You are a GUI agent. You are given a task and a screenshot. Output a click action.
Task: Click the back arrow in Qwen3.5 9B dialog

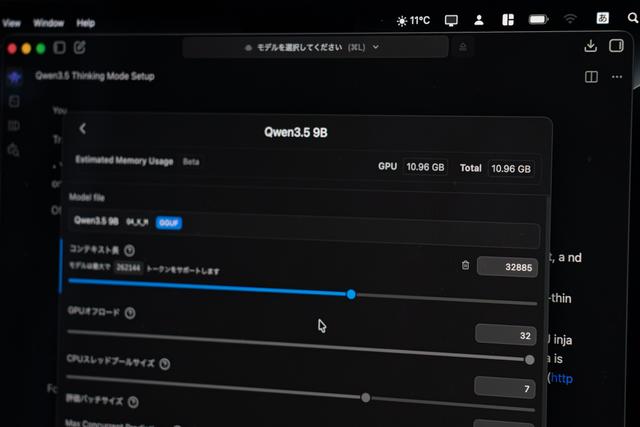[x=82, y=128]
